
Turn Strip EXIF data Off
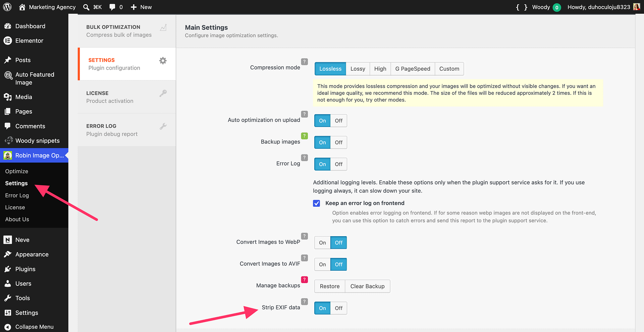point(338,308)
